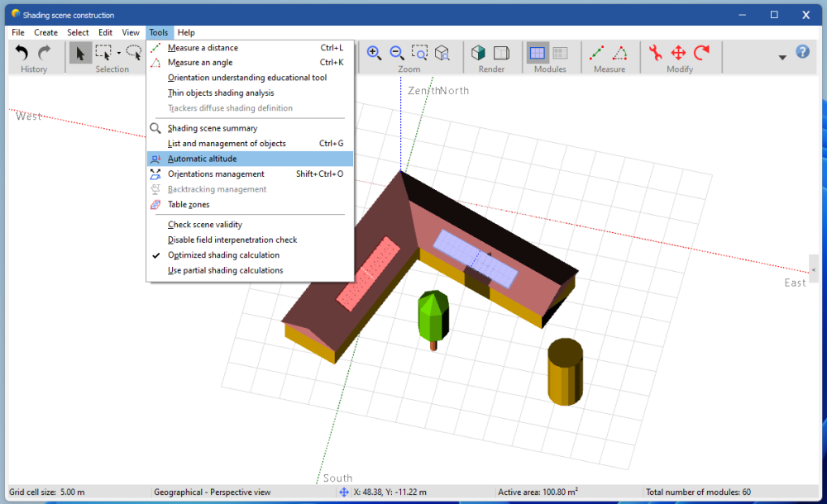The width and height of the screenshot is (827, 504).
Task: Click the red Rotate tool icon
Action: click(702, 53)
